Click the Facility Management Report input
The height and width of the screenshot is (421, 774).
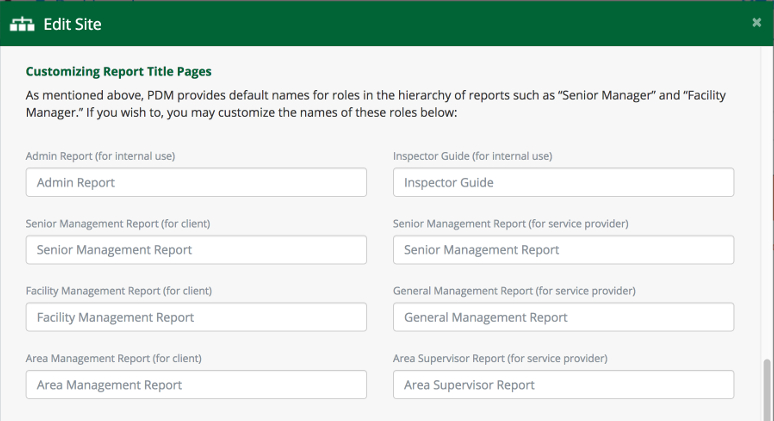coord(196,317)
